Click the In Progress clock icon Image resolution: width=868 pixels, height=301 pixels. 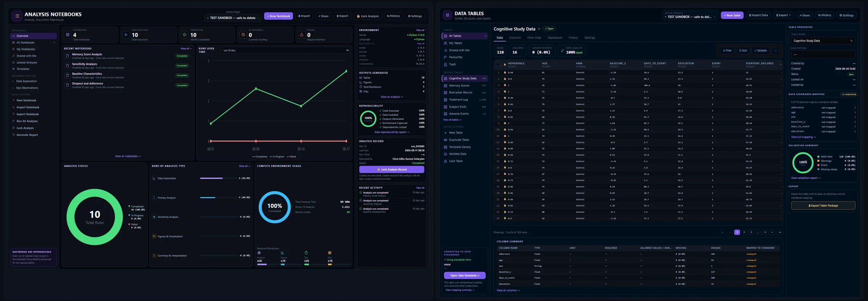click(x=243, y=35)
